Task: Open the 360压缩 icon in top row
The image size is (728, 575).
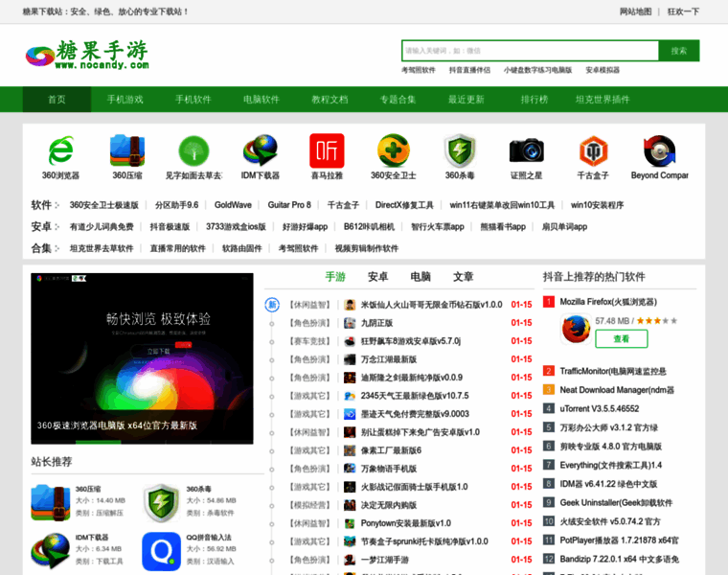Action: 127,150
